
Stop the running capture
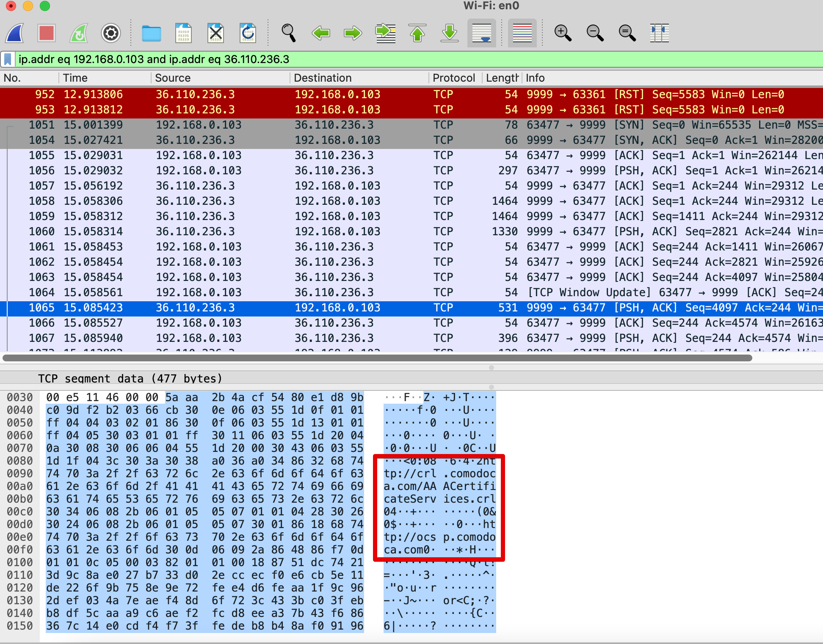pyautogui.click(x=47, y=33)
